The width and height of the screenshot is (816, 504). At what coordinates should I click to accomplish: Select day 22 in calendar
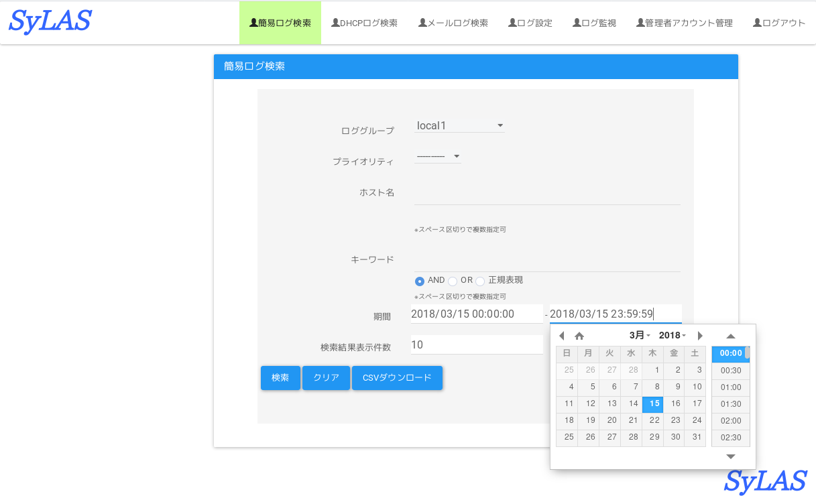tap(652, 420)
